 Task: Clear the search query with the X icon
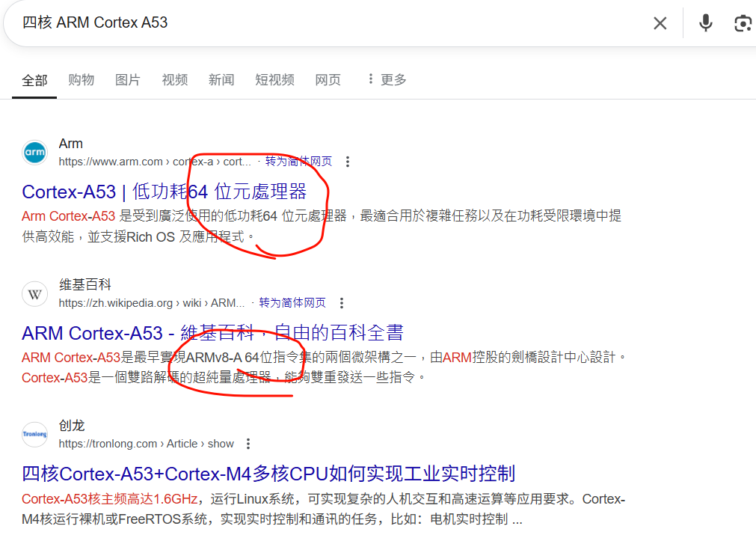[x=660, y=23]
